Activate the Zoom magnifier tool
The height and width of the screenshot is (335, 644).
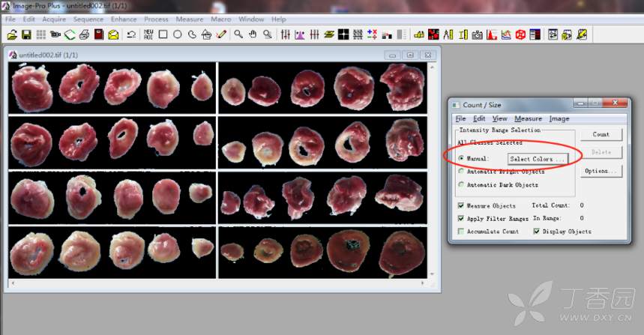(238, 34)
